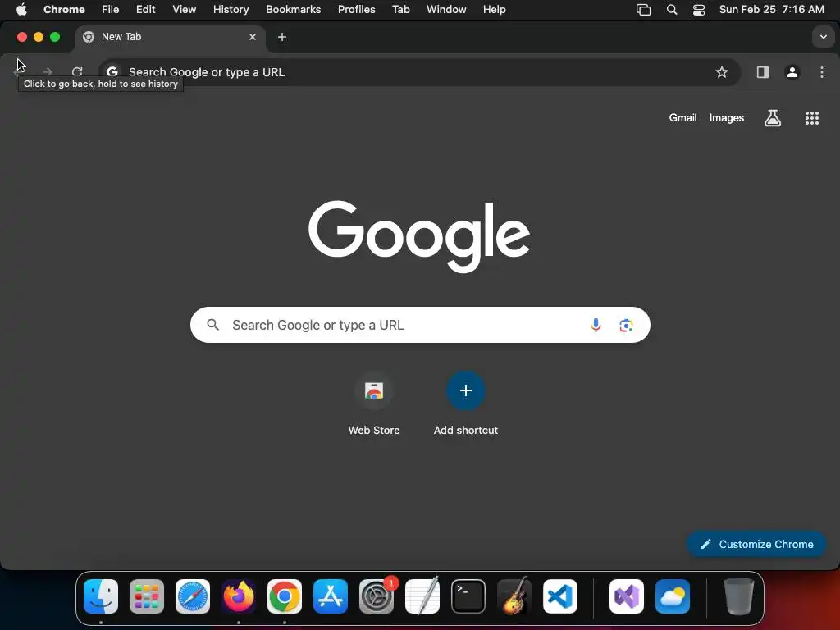Open the Bookmarks menu
The width and height of the screenshot is (840, 630).
click(293, 9)
